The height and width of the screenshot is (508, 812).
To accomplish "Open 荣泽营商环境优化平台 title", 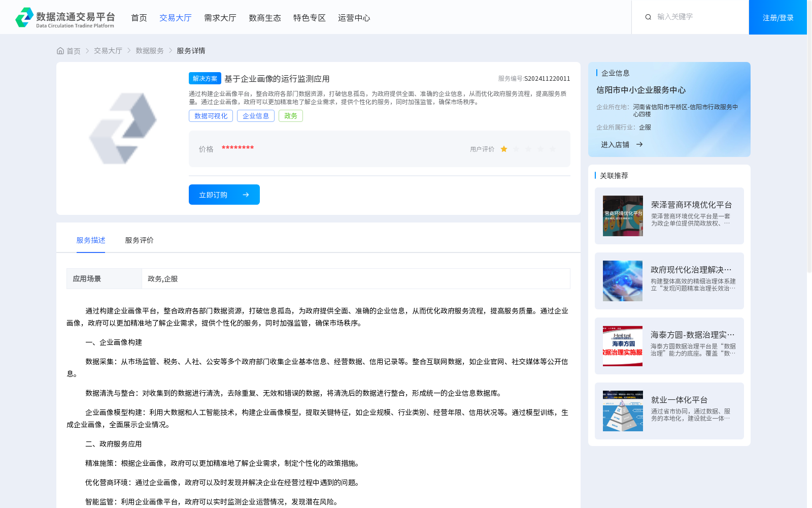I will pyautogui.click(x=691, y=205).
